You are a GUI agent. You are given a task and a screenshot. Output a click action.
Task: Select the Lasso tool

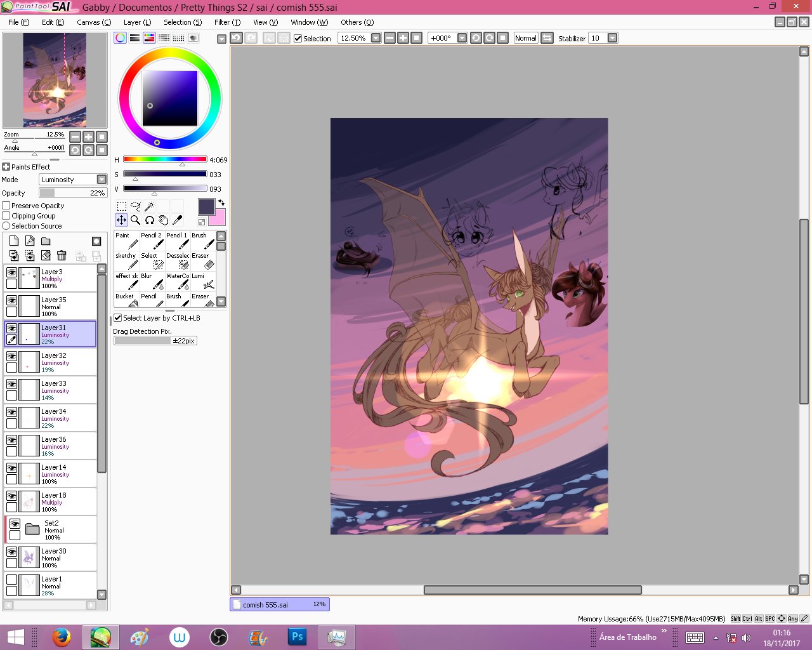pos(136,206)
